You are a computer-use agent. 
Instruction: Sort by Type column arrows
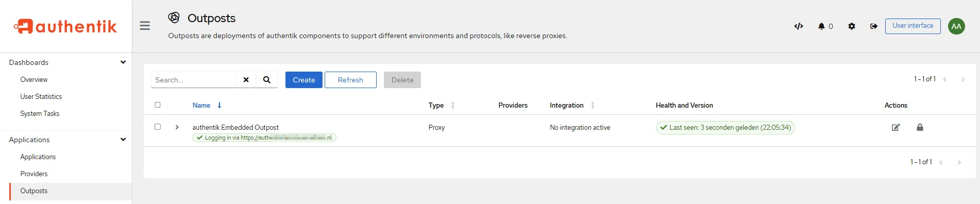click(x=453, y=105)
